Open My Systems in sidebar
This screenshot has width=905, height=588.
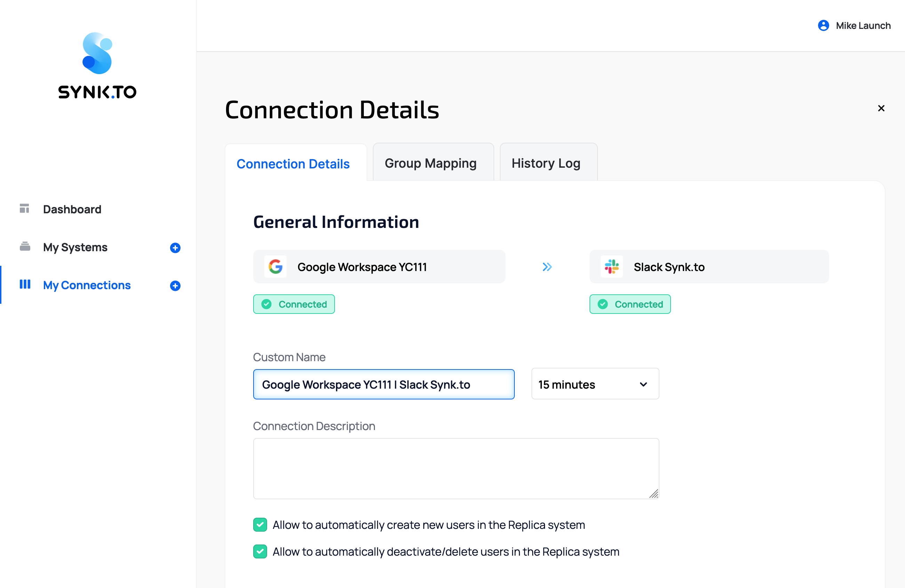pos(75,247)
